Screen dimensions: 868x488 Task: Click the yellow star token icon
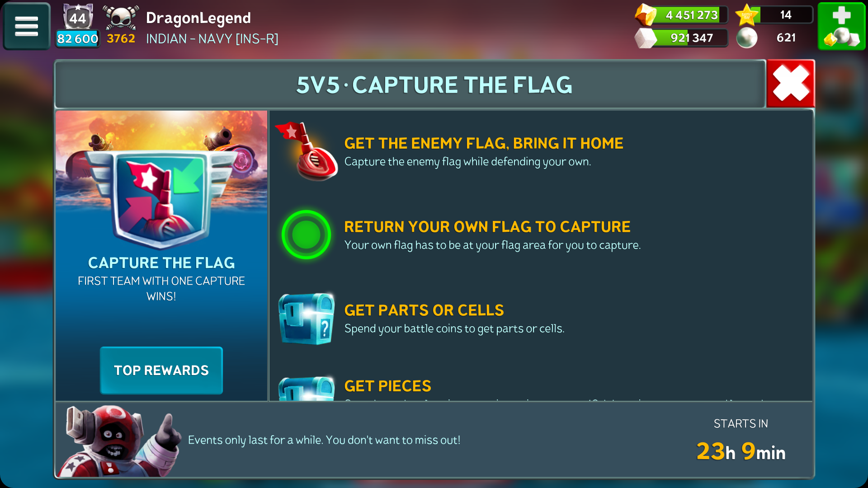pos(747,15)
